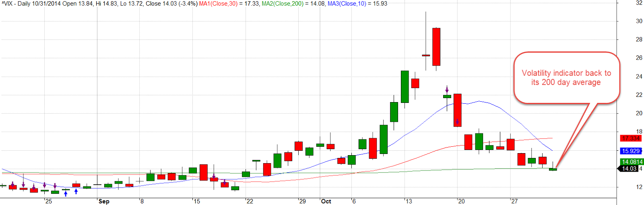Viewport: 644px width, 205px height.
Task: Click the last small green candle at 14.03
Action: (x=553, y=169)
